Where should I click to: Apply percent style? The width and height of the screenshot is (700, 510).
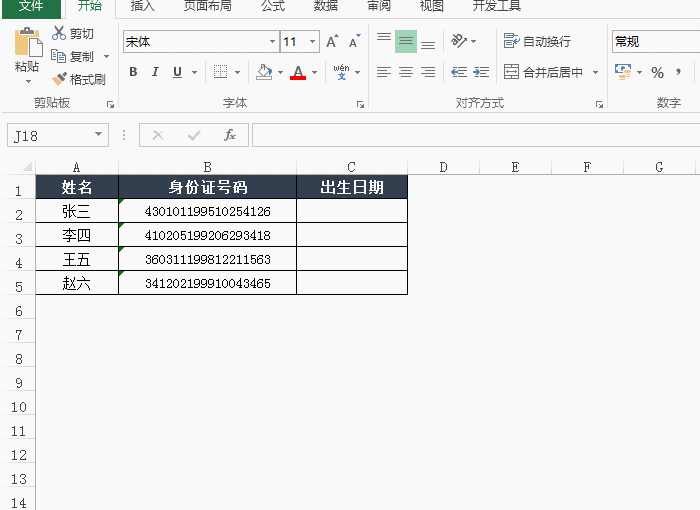pos(657,72)
